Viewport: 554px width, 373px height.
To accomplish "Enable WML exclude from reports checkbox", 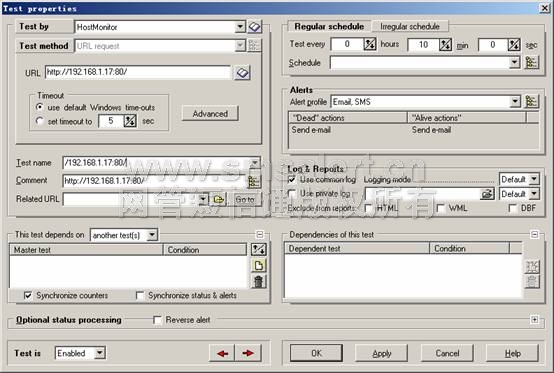I will coord(441,208).
